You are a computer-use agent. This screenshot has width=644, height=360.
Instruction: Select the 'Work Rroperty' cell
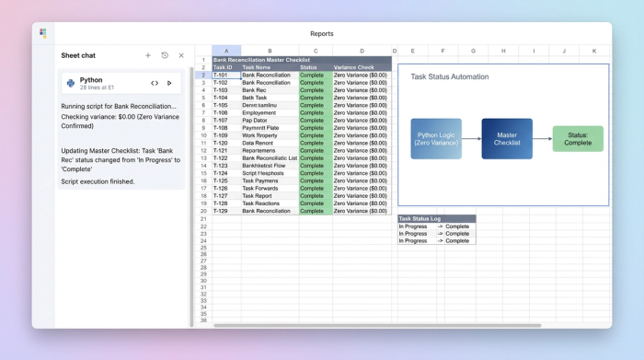270,135
